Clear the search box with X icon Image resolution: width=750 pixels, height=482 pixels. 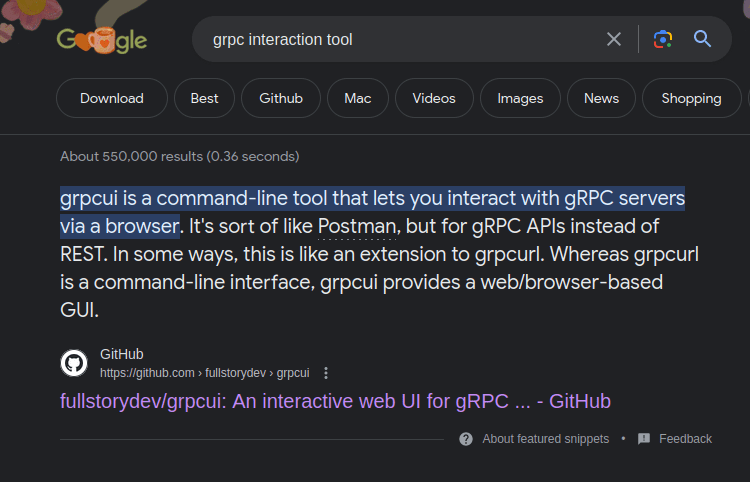point(614,39)
